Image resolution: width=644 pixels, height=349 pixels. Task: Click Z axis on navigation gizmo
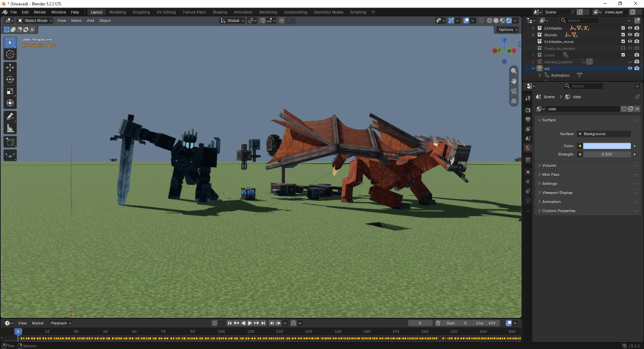tap(505, 40)
